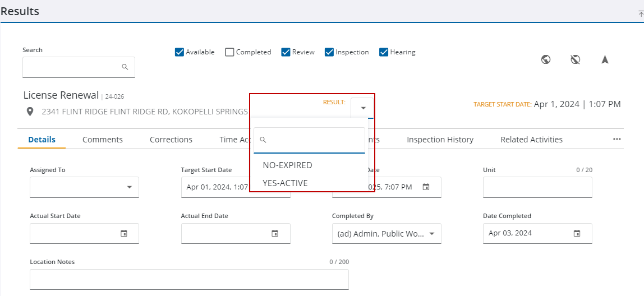Toggle the Hearing checkbox
Viewport: 644px width, 296px height.
pos(384,52)
